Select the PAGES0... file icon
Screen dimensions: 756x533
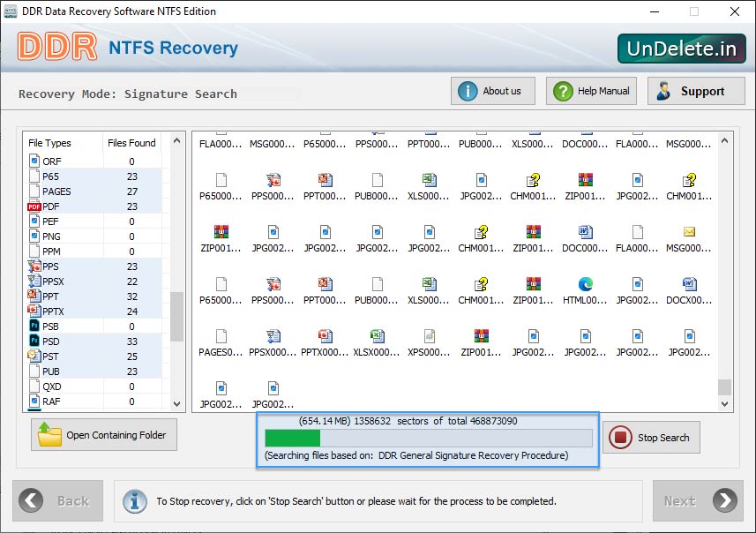tap(221, 336)
